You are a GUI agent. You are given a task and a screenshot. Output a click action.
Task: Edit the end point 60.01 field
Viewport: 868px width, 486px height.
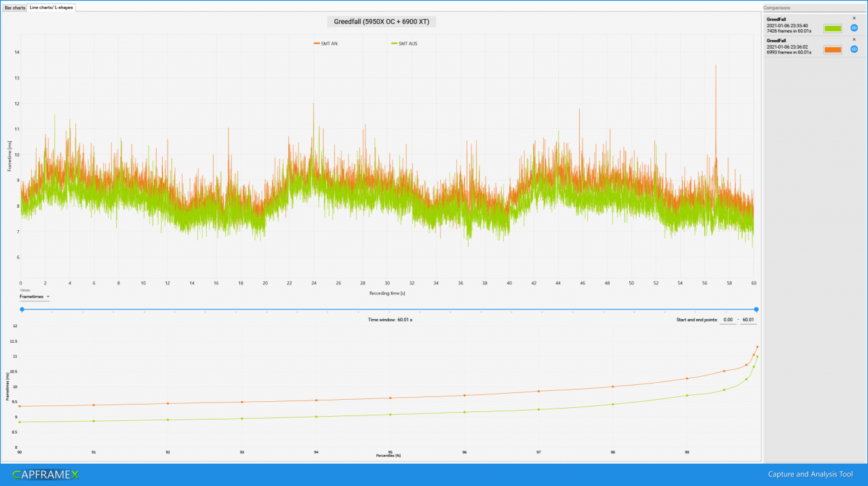click(748, 320)
